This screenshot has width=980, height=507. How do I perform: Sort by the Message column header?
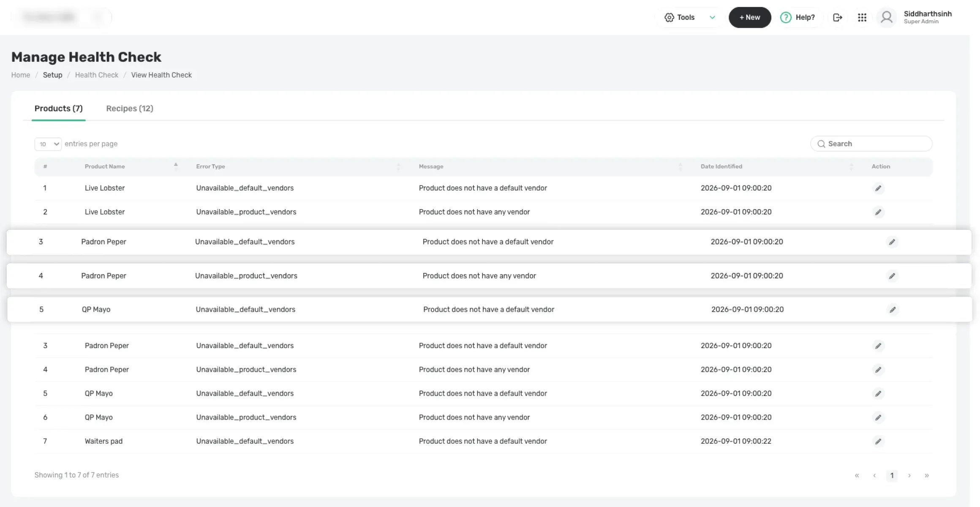(x=431, y=166)
